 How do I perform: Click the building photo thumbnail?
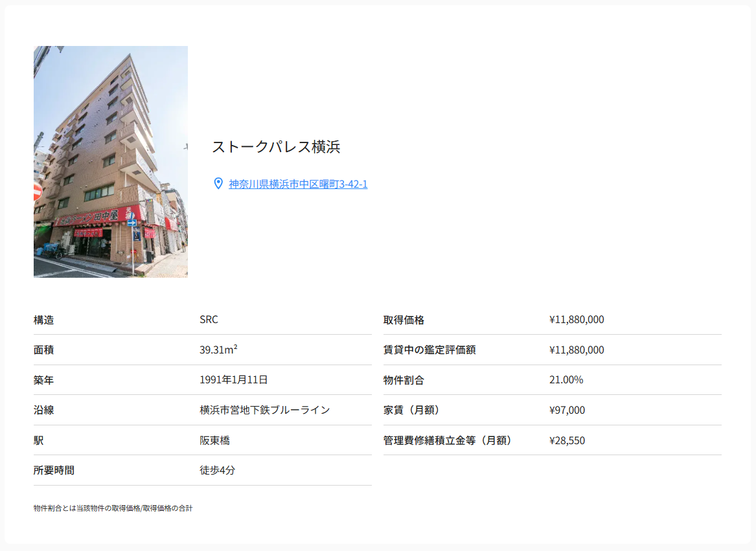pos(110,161)
